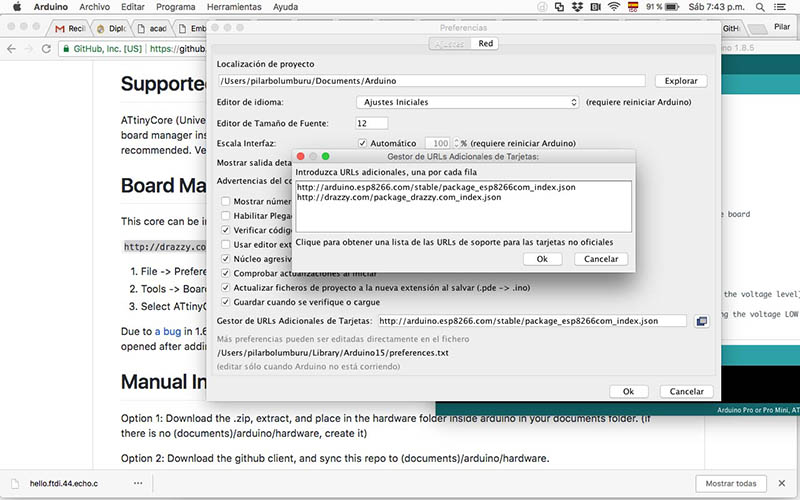800x500 pixels.
Task: Open the Ayuda menu
Action: 285,7
